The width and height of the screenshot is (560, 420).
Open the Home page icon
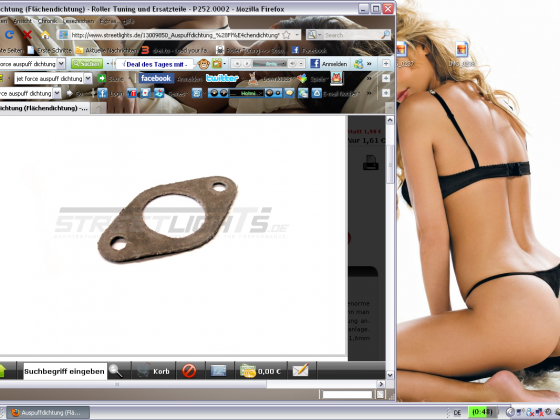45,35
